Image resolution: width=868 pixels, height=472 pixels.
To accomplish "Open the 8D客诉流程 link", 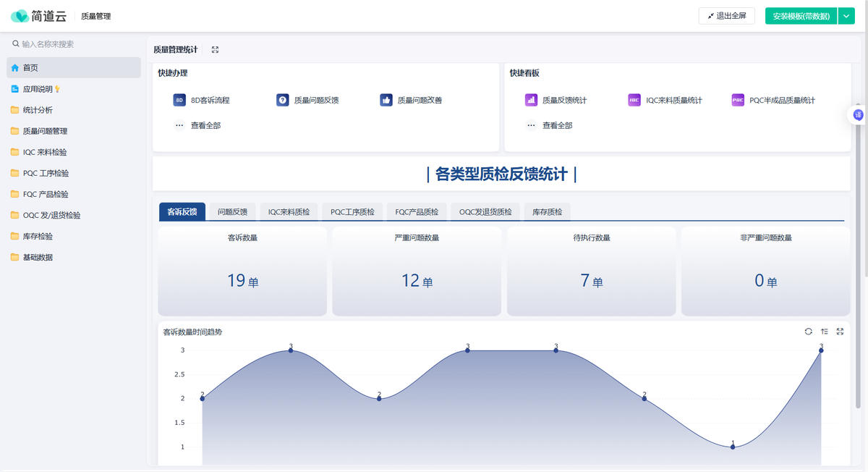I will [210, 101].
